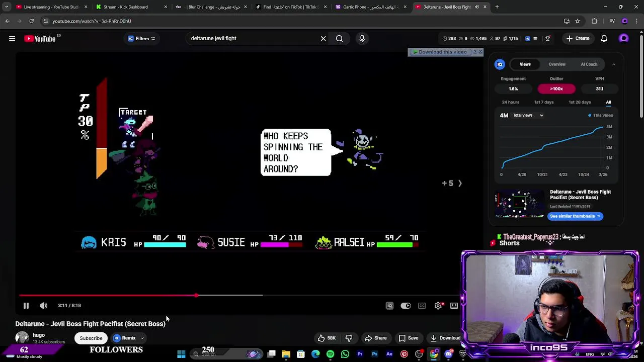Save the video to a playlist
Image resolution: width=644 pixels, height=362 pixels.
click(409, 338)
